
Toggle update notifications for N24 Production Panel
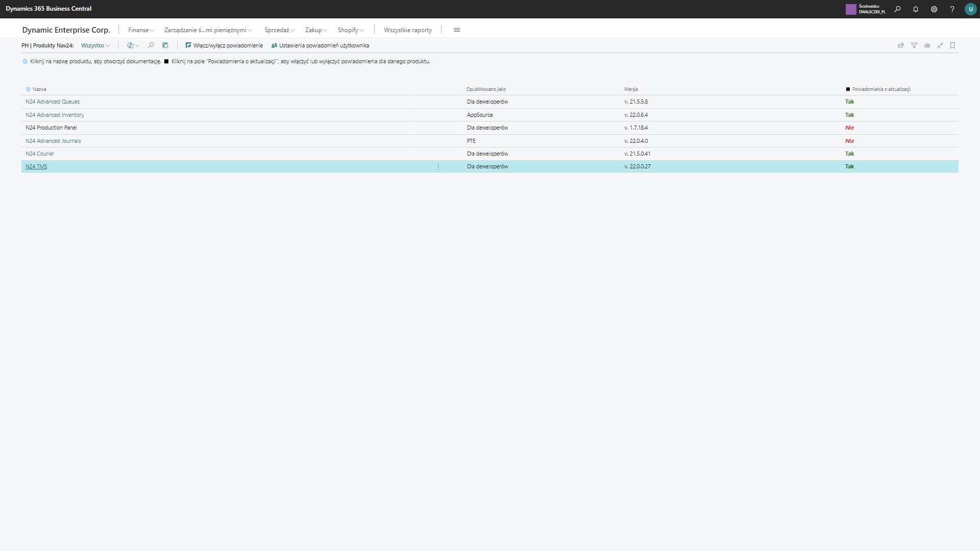(x=849, y=128)
